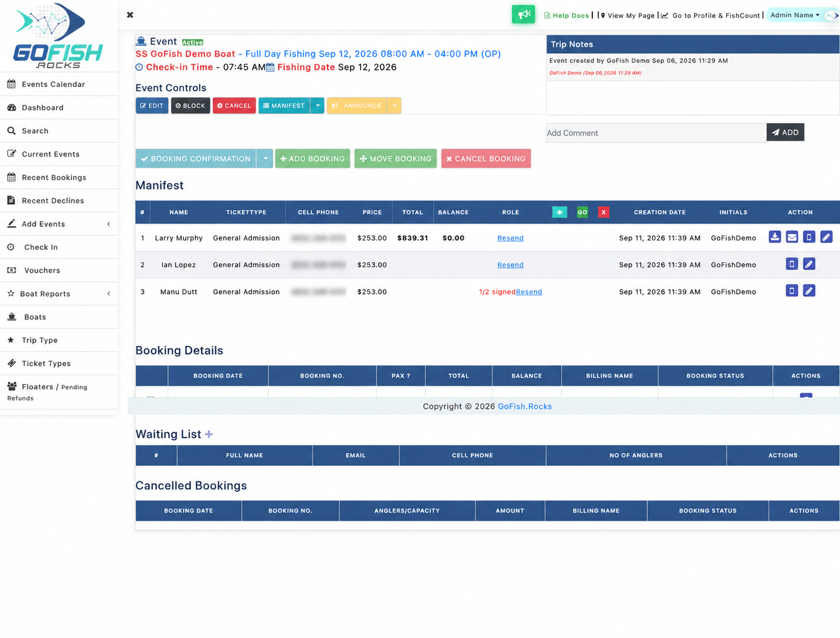Open the Help Docs link
Viewport: 840px width, 638px height.
[567, 16]
